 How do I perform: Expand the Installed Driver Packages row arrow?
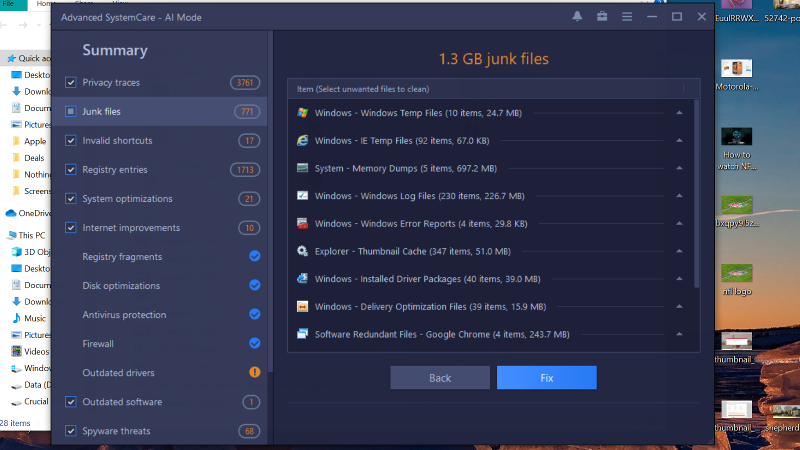pos(679,279)
